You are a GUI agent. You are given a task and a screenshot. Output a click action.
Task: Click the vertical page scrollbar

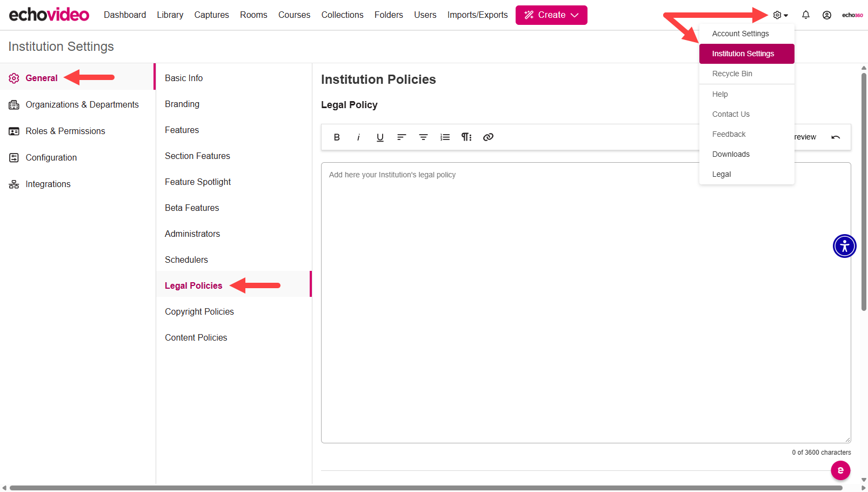coord(864,191)
